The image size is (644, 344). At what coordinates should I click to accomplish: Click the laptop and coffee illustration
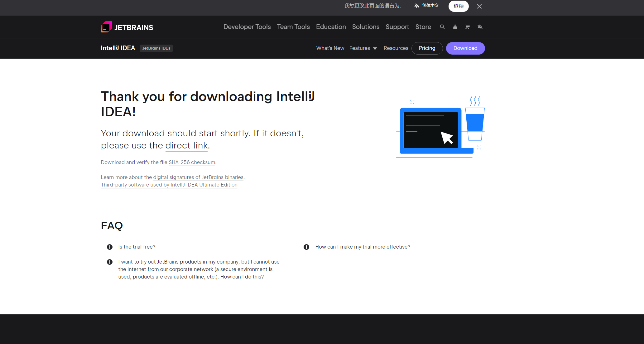[440, 127]
